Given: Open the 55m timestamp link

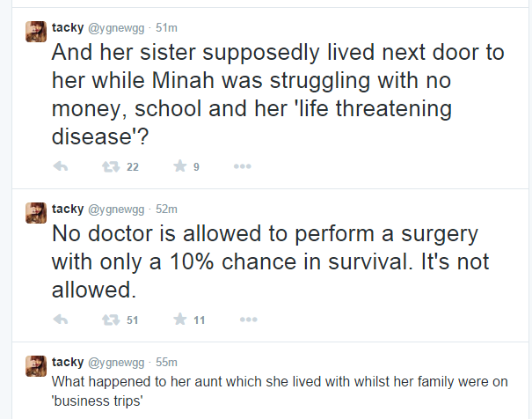Looking at the screenshot, I should point(168,362).
